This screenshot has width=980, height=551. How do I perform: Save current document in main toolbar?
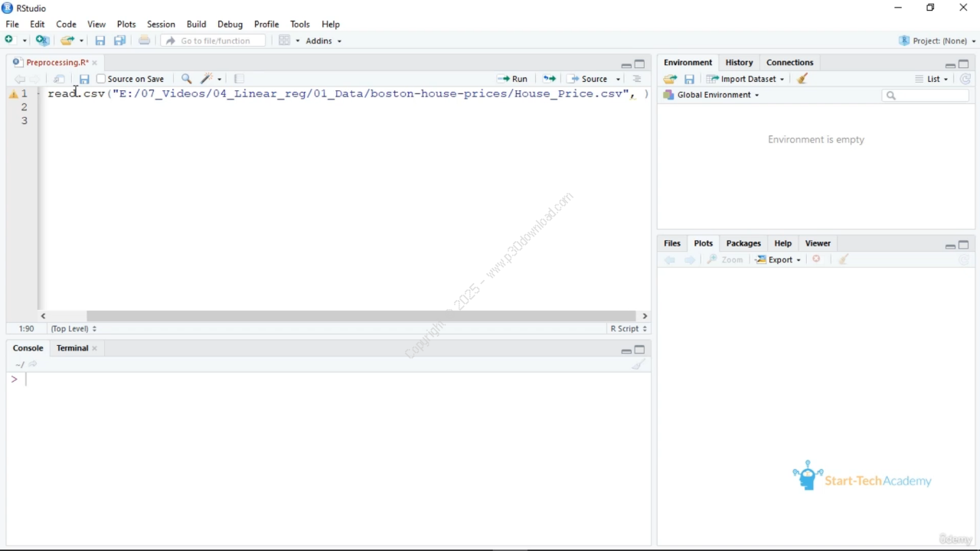pos(100,41)
